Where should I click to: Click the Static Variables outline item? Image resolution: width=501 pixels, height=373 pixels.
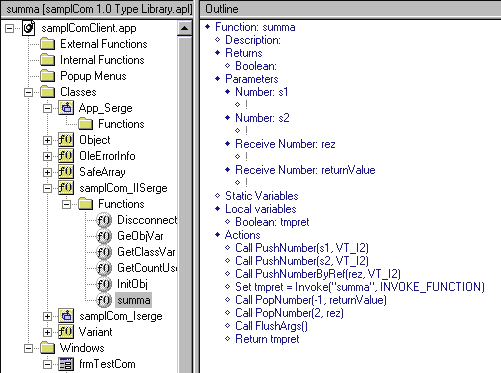(x=262, y=196)
